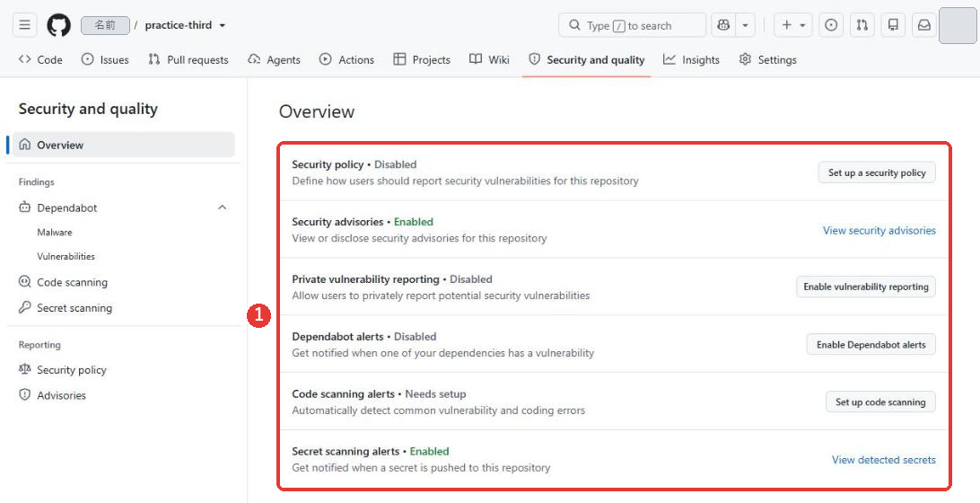
Task: Open Dependabot in the sidebar
Action: pyautogui.click(x=67, y=207)
